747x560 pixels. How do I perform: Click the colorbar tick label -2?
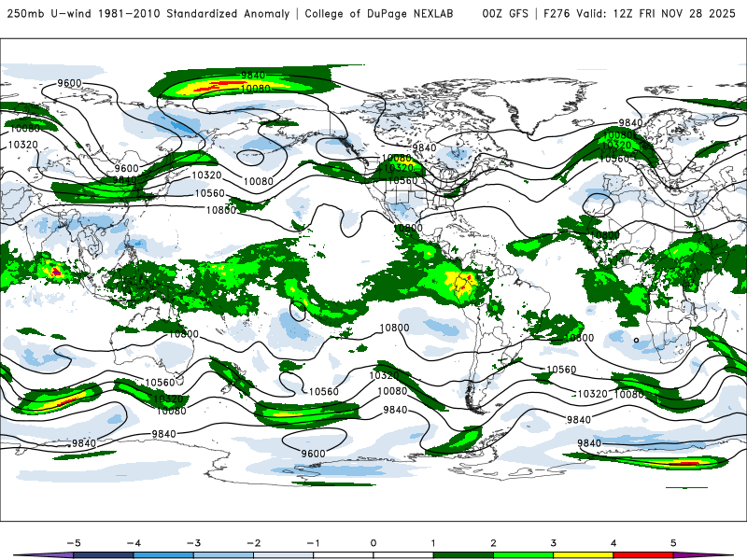(253, 543)
